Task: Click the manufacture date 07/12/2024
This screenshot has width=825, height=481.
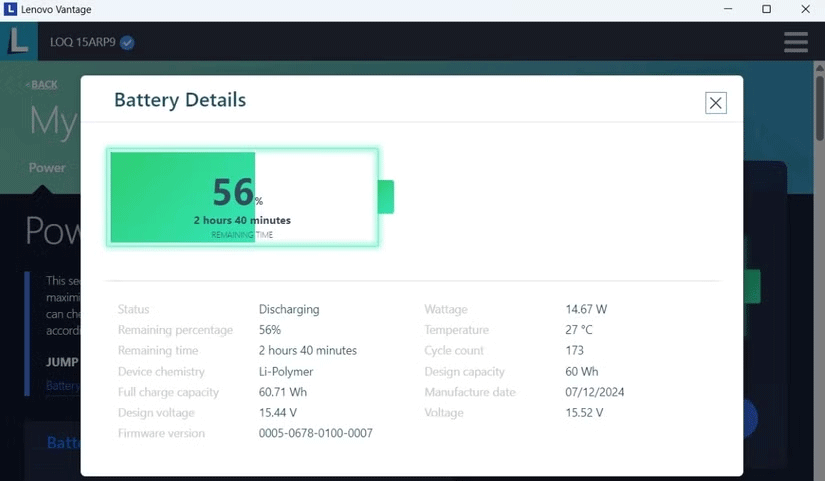Action: 594,392
